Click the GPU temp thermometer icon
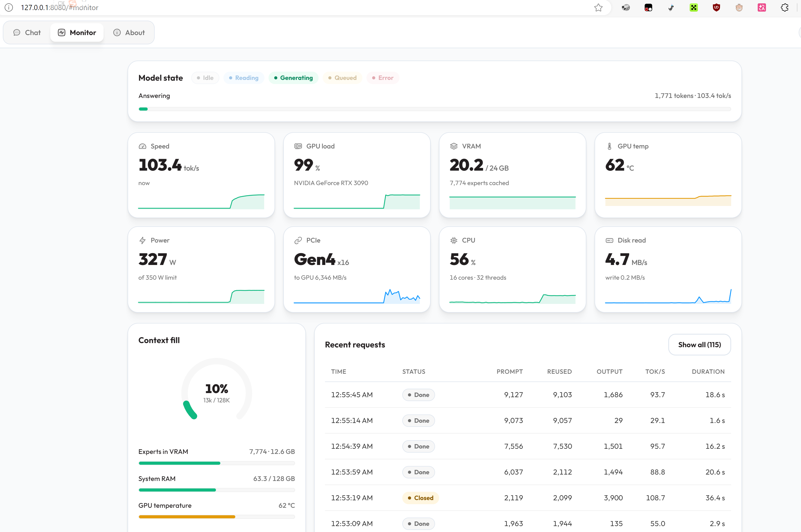 tap(609, 146)
